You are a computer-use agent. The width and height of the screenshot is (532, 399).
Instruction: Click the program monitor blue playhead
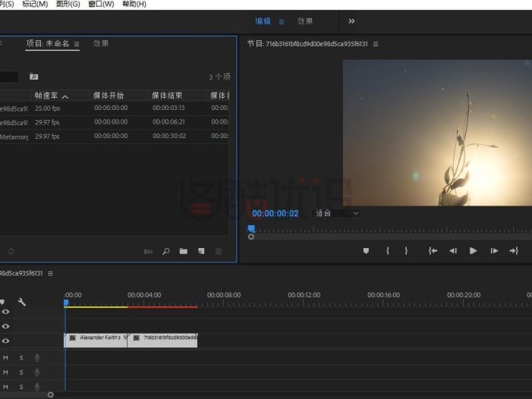251,228
